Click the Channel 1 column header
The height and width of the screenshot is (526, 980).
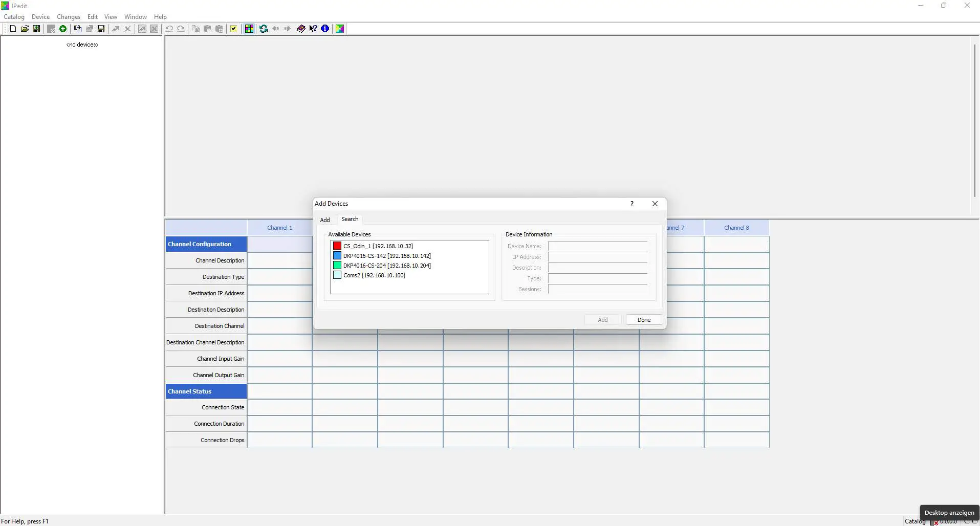point(279,228)
